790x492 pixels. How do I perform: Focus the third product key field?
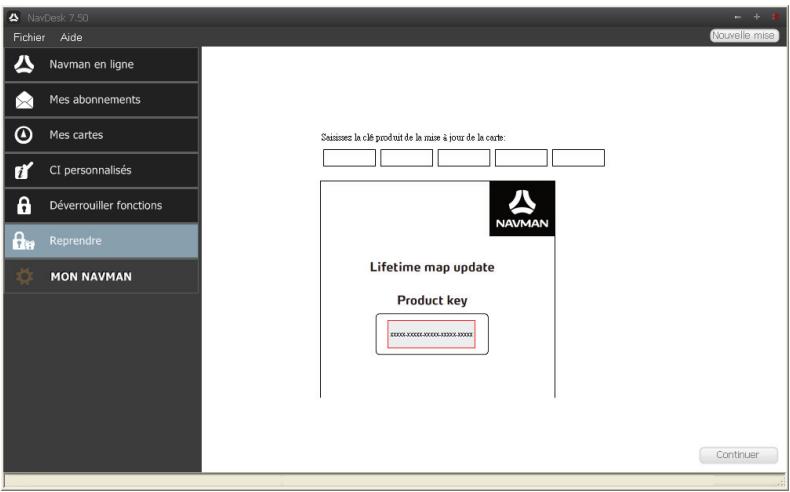point(464,158)
